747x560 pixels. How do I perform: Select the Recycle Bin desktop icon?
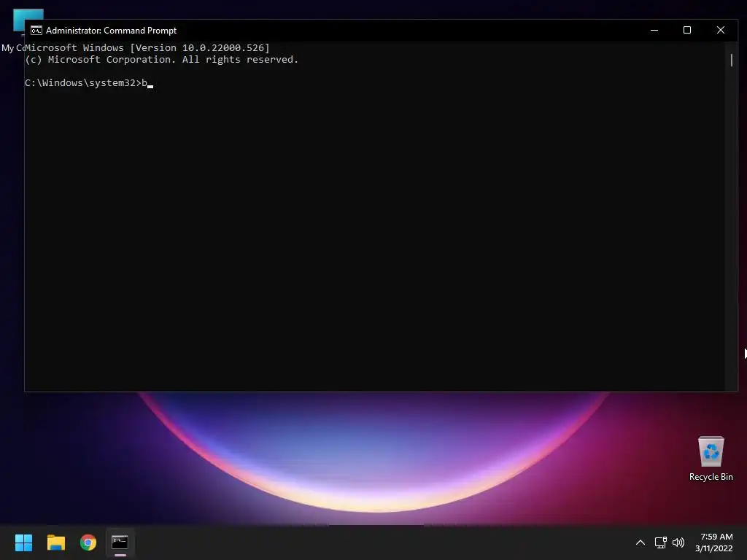tap(711, 459)
